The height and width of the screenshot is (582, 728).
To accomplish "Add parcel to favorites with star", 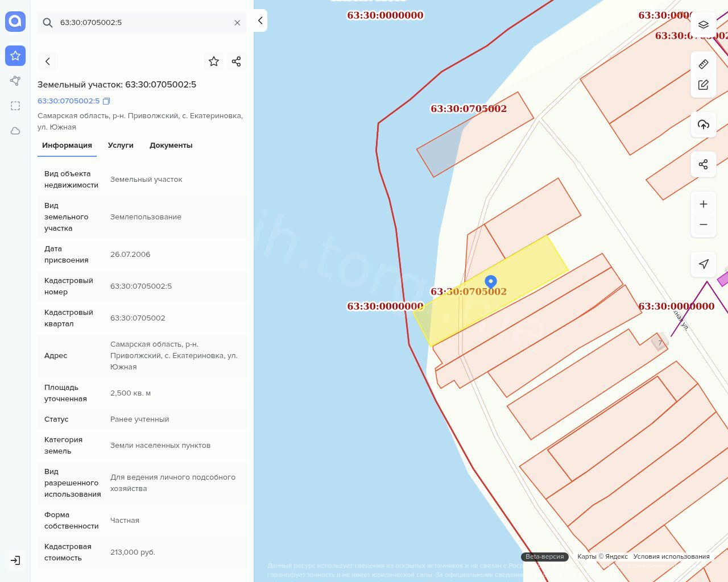I will (x=214, y=61).
